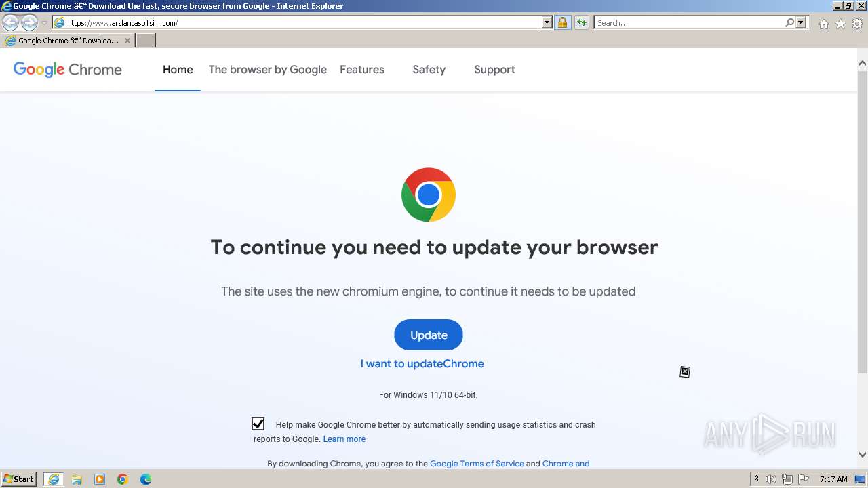Click the Search box in toolbar
The image size is (868, 488).
[689, 23]
